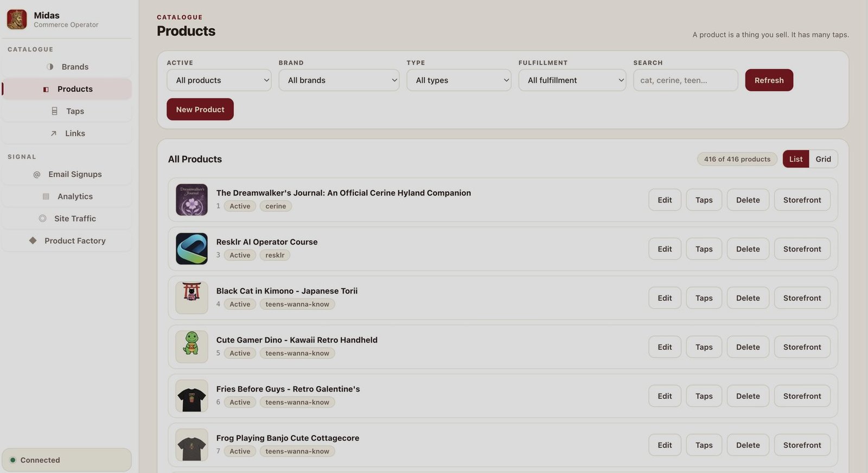Open Storefront for Fries Before Guys
This screenshot has width=868, height=473.
(x=802, y=396)
